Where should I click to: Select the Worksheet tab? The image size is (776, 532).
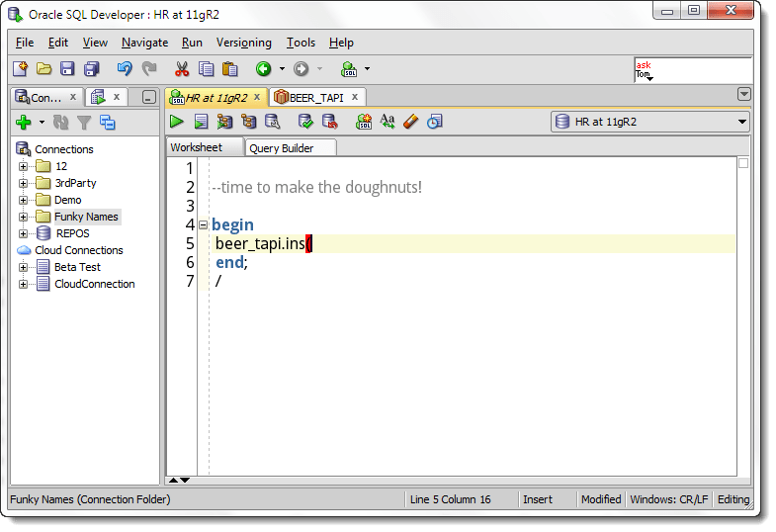click(205, 147)
